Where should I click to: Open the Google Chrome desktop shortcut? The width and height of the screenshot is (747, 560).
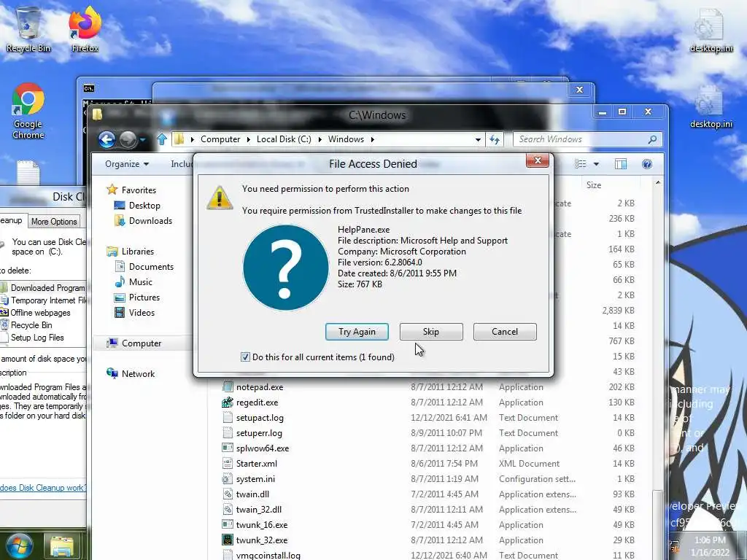click(x=28, y=111)
